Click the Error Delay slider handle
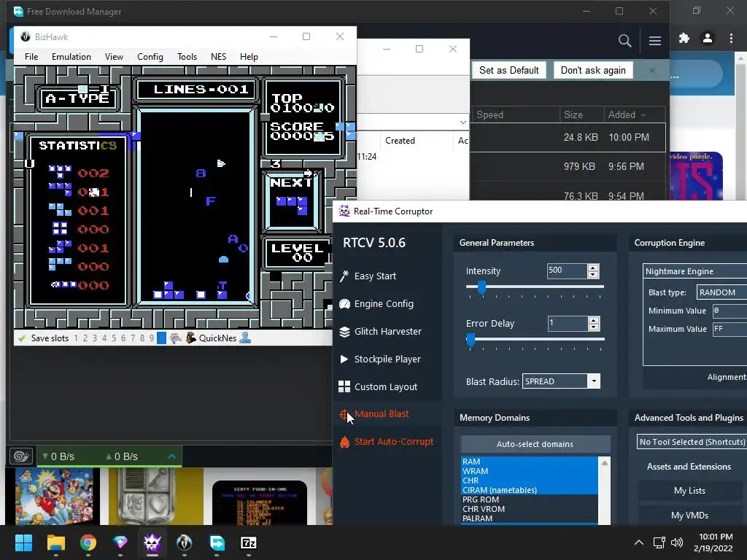Screen dimensions: 747x560 [471, 340]
